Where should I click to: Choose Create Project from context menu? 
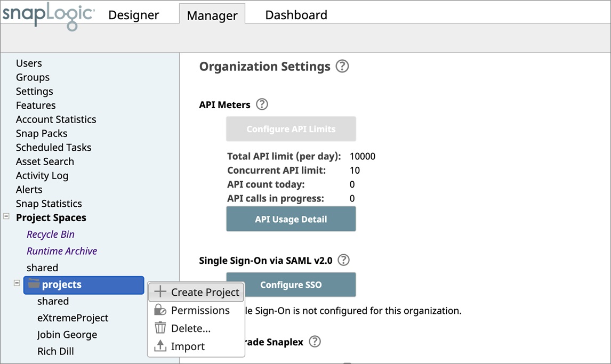[196, 292]
